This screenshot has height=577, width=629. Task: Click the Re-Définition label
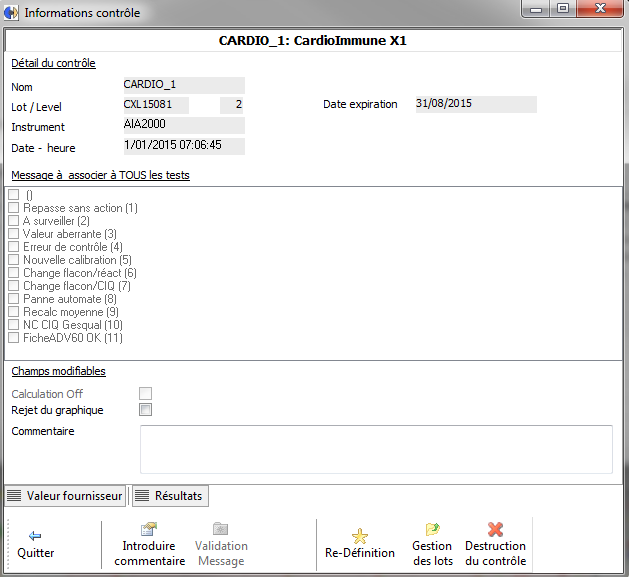[x=360, y=553]
